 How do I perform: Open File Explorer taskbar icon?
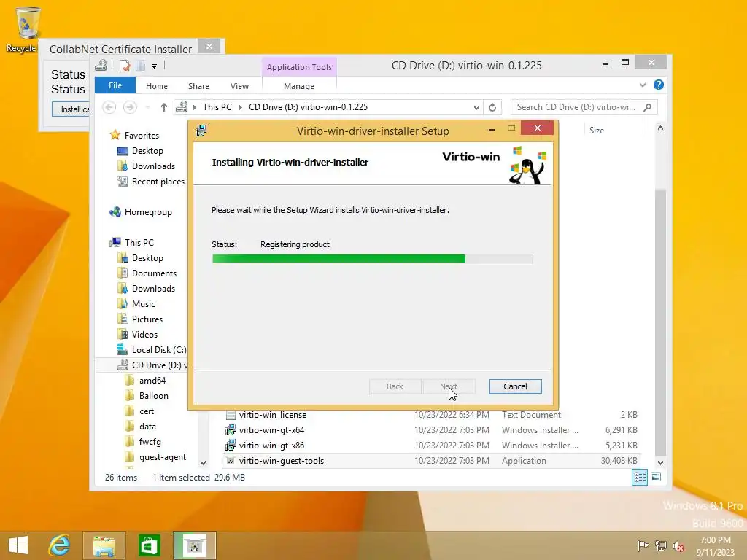104,545
